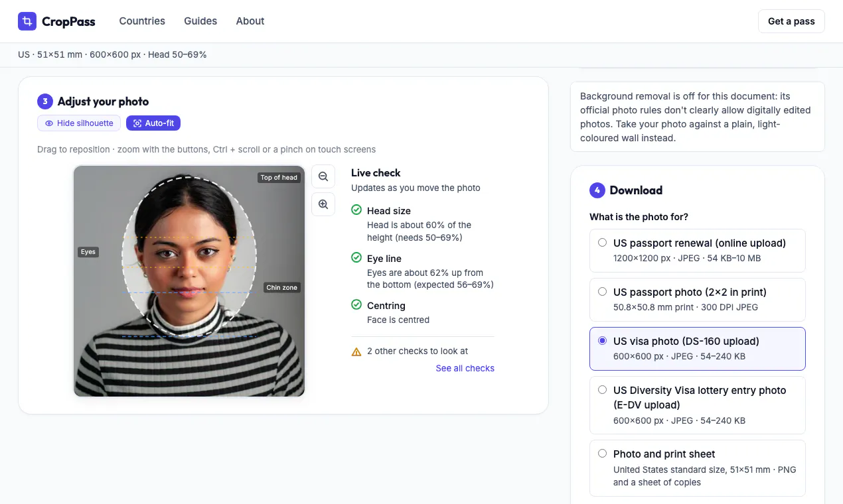Click the 'Live check' heading
843x504 pixels.
(376, 173)
